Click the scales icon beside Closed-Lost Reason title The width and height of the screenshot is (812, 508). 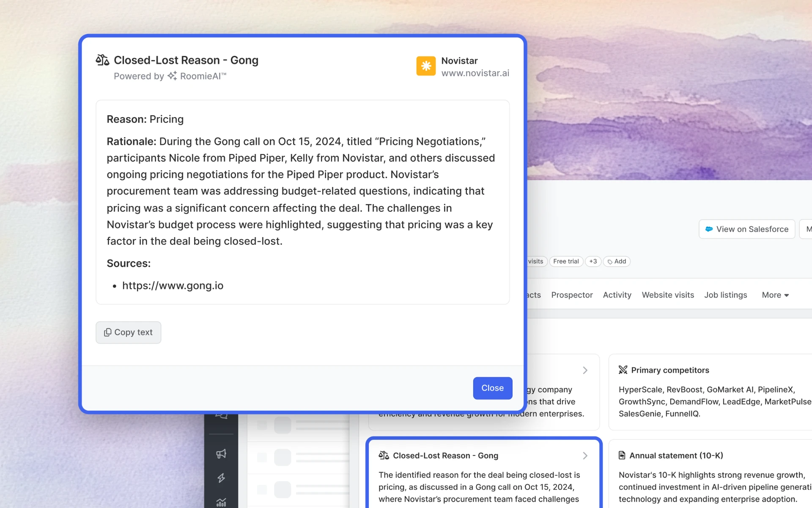102,60
